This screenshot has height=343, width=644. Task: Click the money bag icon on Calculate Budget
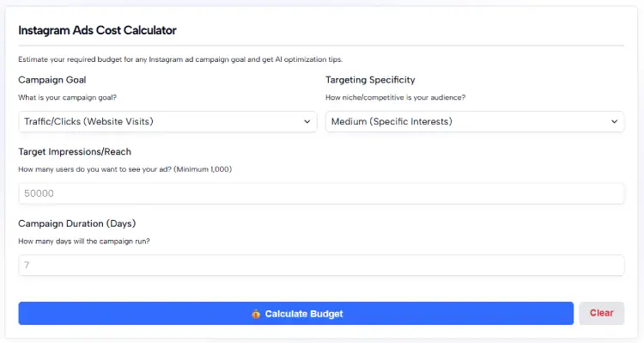coord(256,314)
